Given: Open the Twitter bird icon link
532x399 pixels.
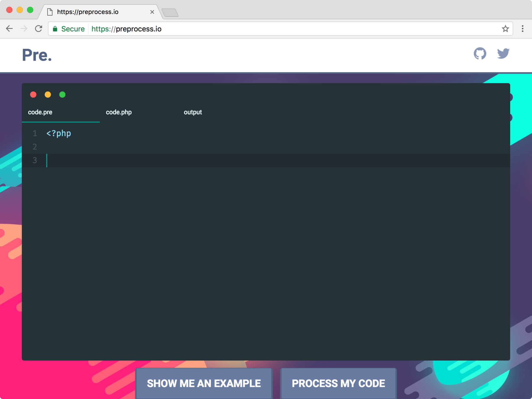Looking at the screenshot, I should [x=503, y=53].
